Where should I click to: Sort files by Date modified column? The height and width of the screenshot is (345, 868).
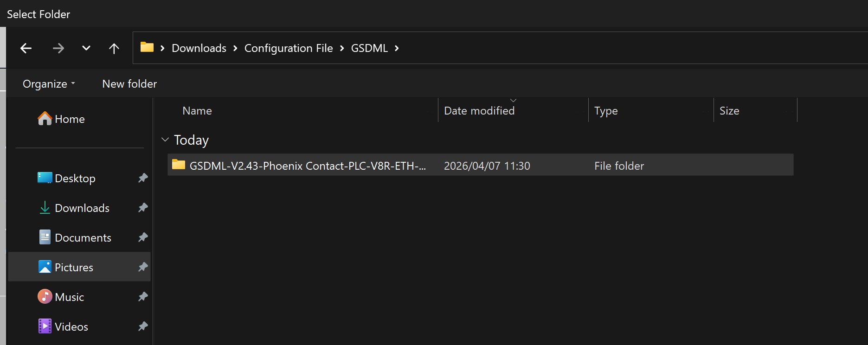click(x=479, y=111)
